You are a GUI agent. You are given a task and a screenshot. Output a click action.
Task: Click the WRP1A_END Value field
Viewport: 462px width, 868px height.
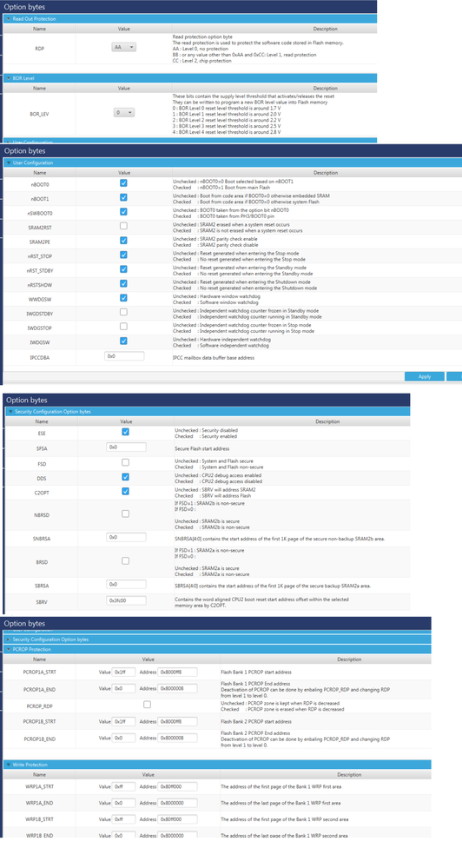(123, 802)
